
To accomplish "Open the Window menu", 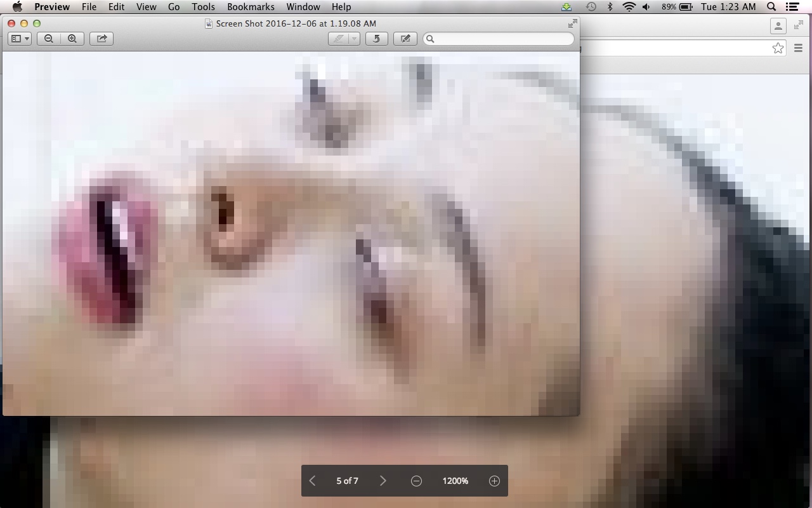I will coord(303,7).
